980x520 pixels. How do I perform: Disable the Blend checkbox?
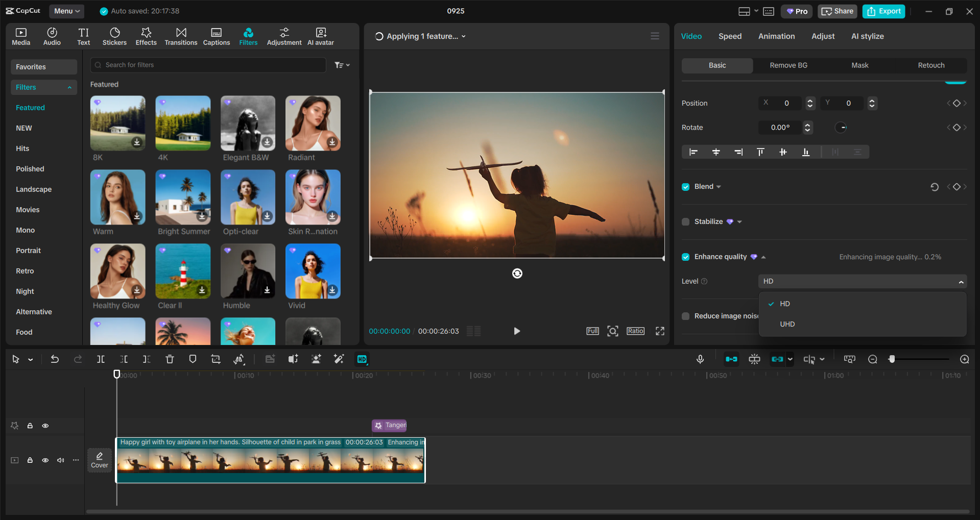[x=685, y=186]
